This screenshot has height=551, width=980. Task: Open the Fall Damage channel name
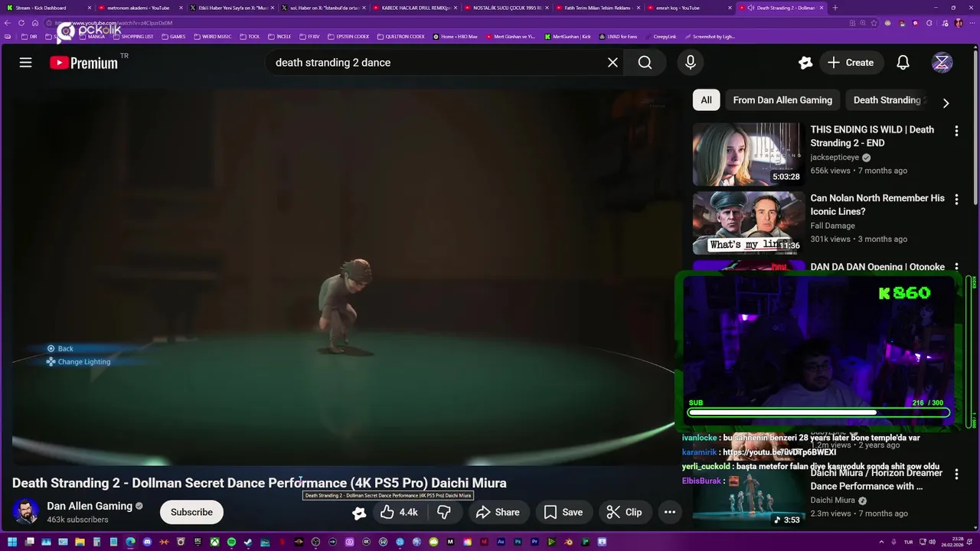(x=833, y=226)
